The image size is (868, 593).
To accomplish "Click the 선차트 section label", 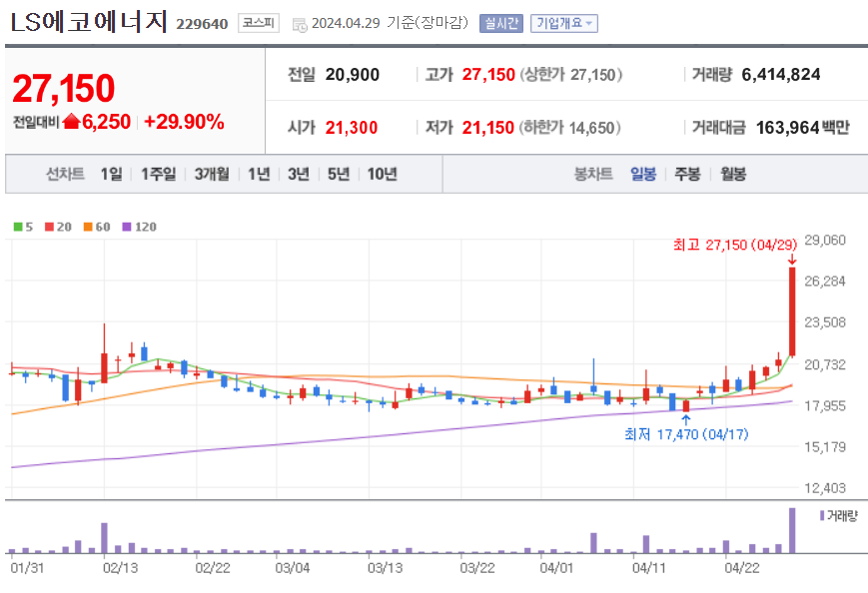I will tap(65, 175).
